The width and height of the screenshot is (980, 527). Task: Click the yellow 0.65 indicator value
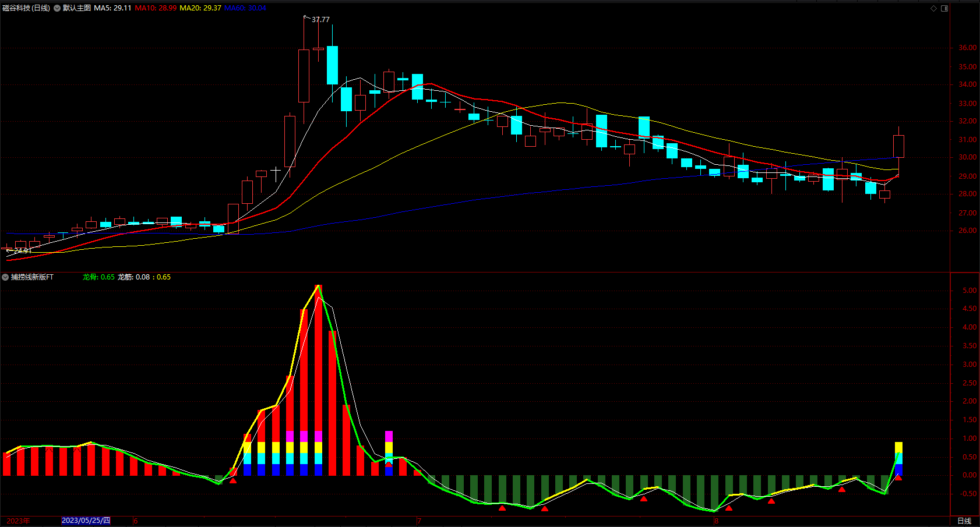click(x=164, y=277)
